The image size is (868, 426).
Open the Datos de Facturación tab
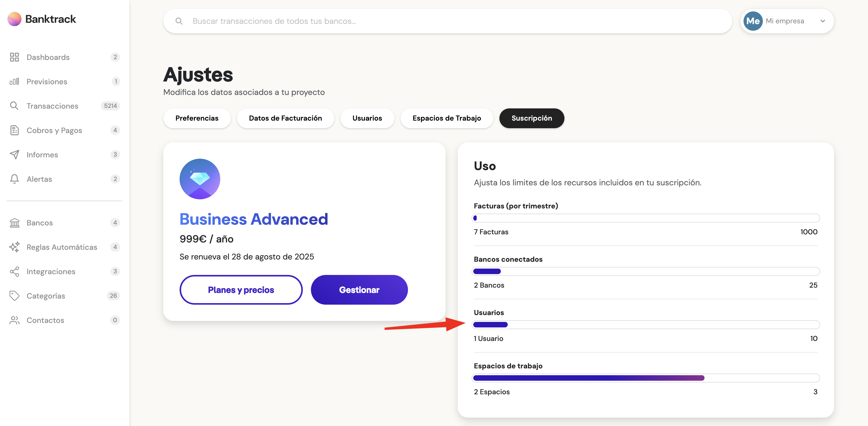point(285,118)
